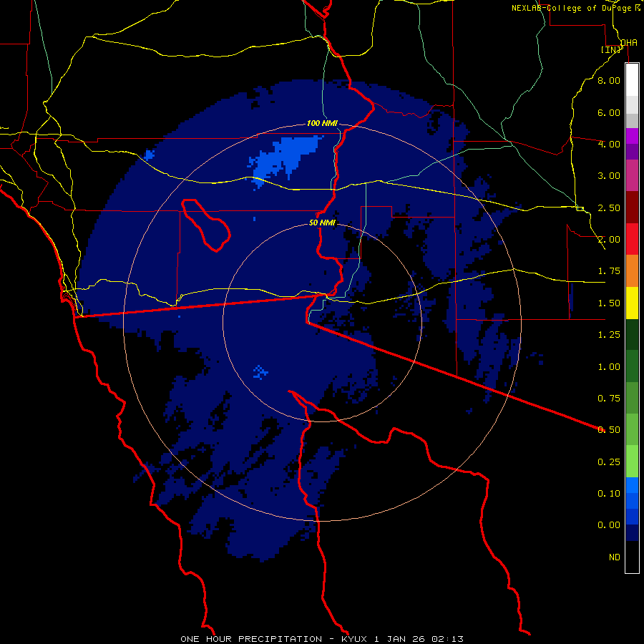
Task: Pick the yellow legend swatch beside 1.50
Action: point(632,303)
